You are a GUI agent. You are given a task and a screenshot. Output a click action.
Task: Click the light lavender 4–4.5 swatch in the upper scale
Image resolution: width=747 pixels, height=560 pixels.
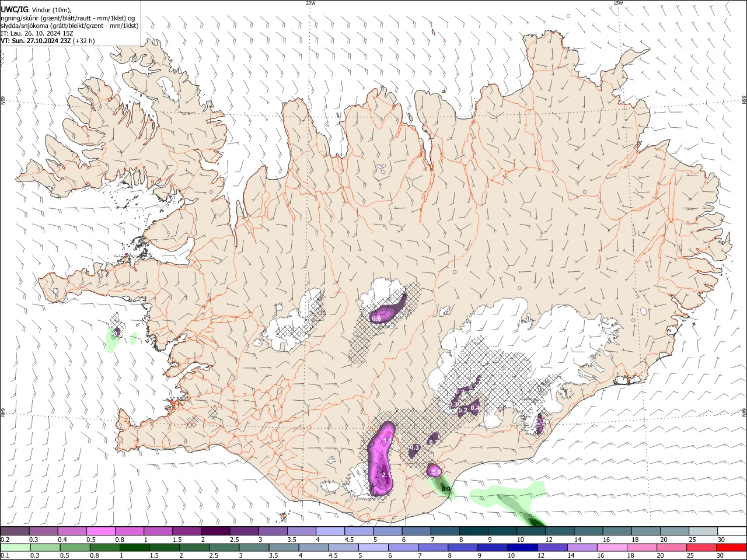pyautogui.click(x=330, y=531)
